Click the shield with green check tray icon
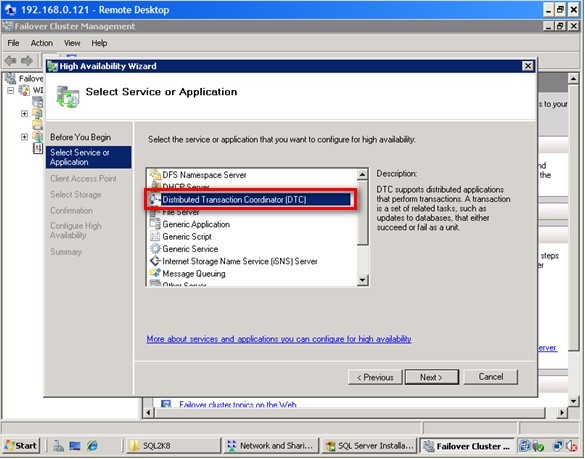Image resolution: width=585 pixels, height=459 pixels. pyautogui.click(x=539, y=446)
